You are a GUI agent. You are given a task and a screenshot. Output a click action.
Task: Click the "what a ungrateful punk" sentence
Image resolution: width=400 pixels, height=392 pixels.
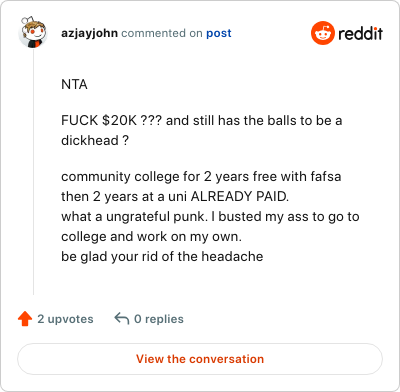[134, 217]
